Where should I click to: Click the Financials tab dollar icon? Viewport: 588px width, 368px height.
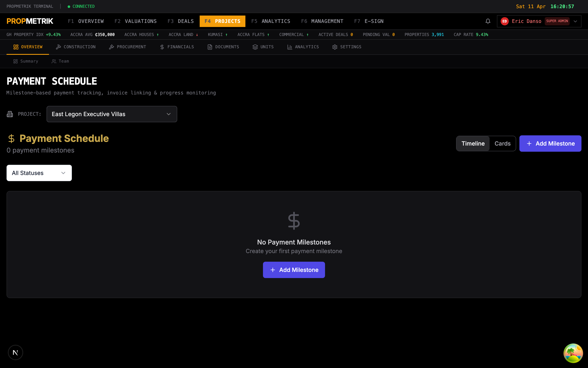(162, 47)
